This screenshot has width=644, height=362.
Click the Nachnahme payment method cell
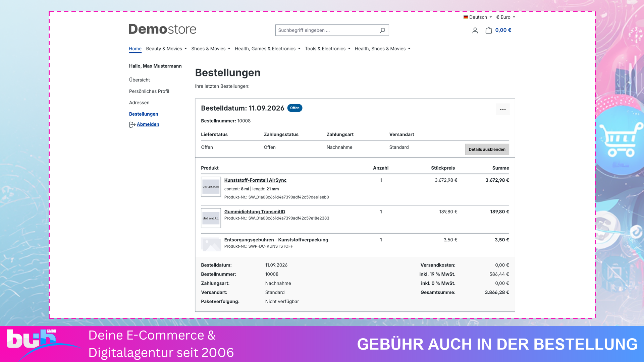point(339,147)
